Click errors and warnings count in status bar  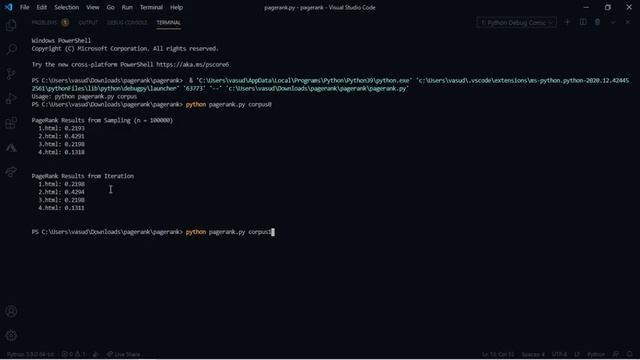point(73,354)
